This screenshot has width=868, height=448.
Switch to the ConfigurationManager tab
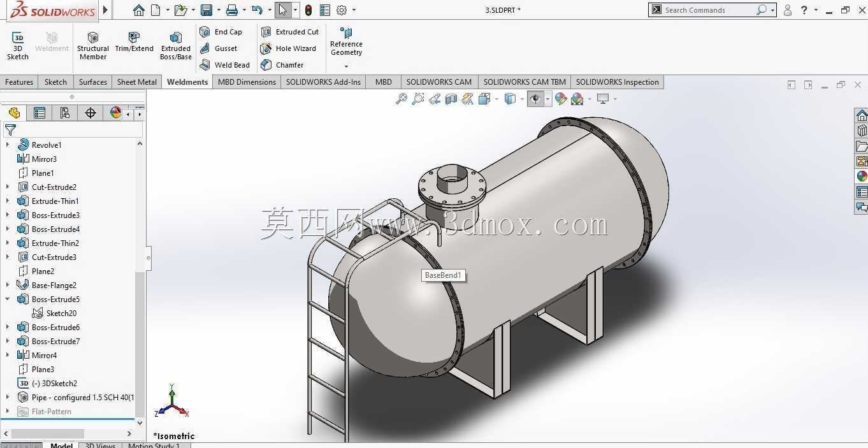pyautogui.click(x=65, y=113)
